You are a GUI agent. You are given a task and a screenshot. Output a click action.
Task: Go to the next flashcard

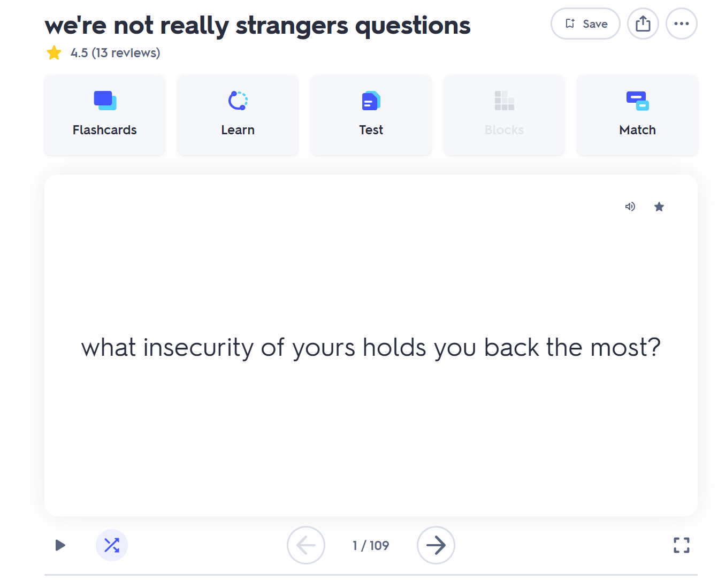pyautogui.click(x=436, y=545)
